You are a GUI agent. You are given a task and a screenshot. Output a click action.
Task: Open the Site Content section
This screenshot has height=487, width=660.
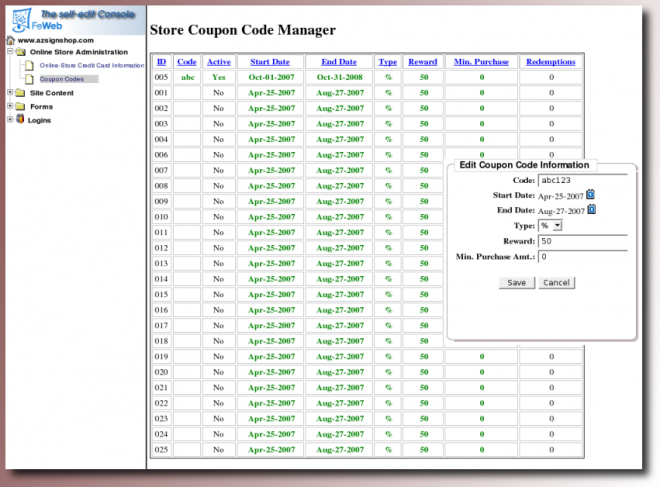coord(52,93)
